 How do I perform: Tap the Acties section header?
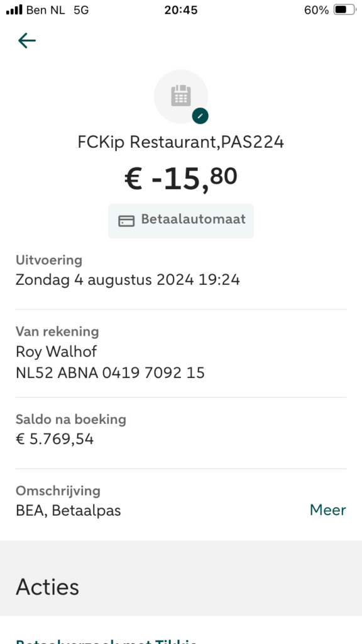pyautogui.click(x=47, y=587)
